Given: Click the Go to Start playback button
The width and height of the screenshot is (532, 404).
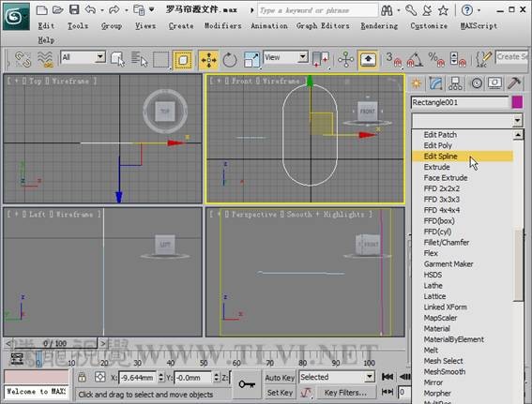Looking at the screenshot, I should (x=388, y=377).
